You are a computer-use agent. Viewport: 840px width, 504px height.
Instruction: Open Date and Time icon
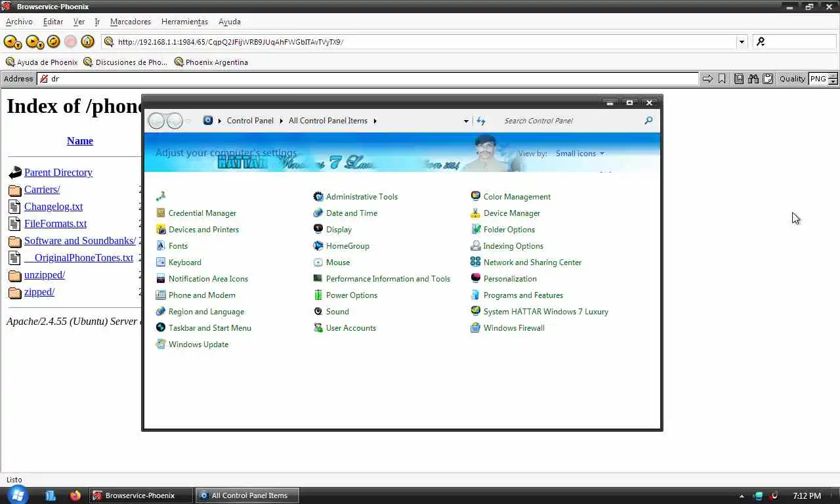click(318, 213)
